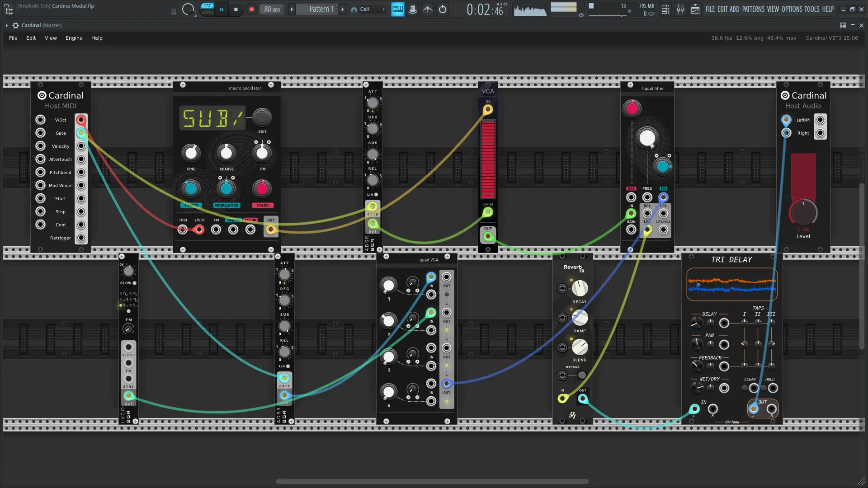Open the Cardinal plugin gear options icon
The width and height of the screenshot is (868, 488).
[15, 25]
